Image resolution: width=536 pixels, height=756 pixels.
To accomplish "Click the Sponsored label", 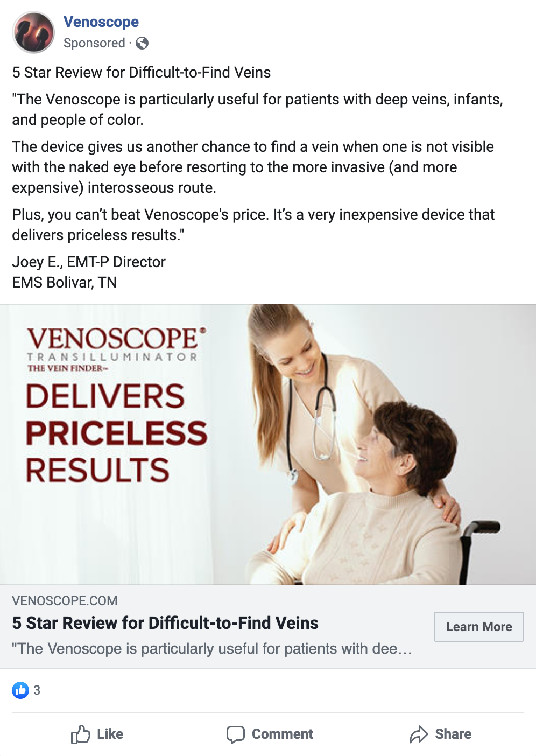I will coord(94,43).
